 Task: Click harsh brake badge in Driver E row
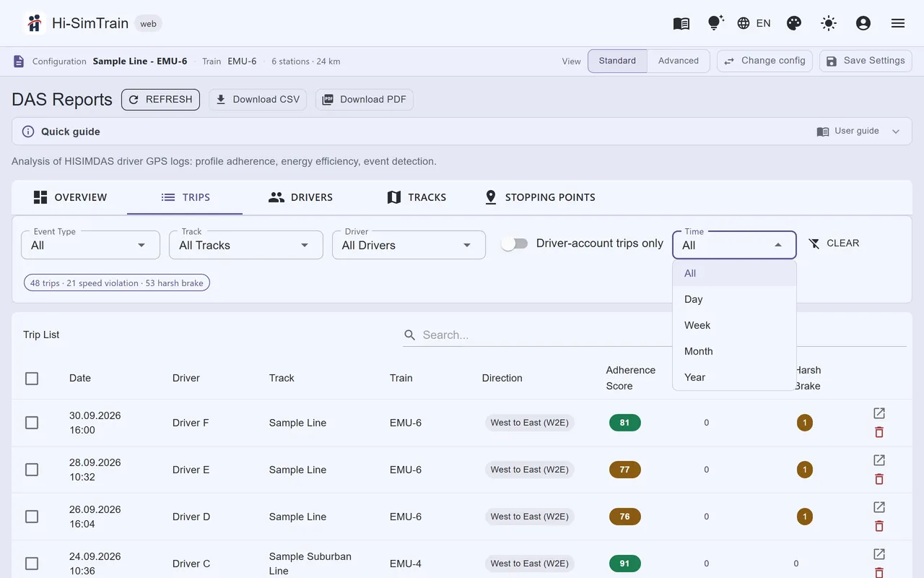pos(805,470)
